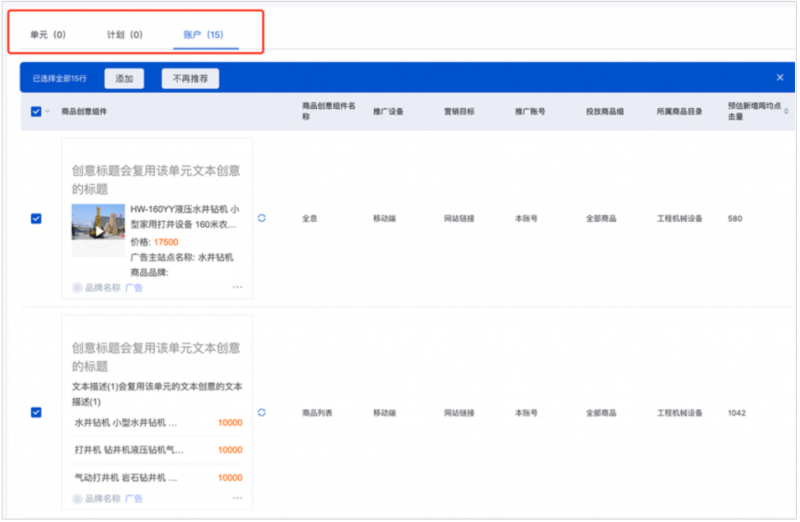Click the 投放商品组 column header
800x522 pixels.
pos(605,111)
